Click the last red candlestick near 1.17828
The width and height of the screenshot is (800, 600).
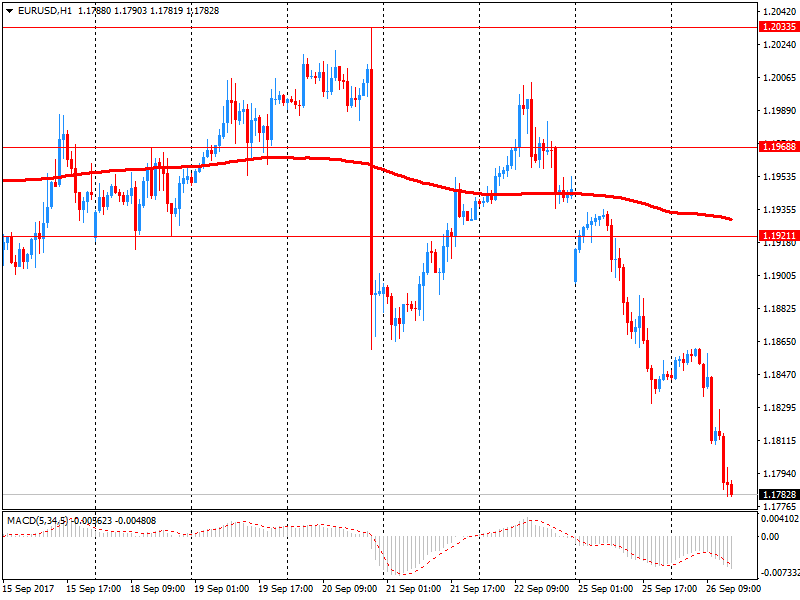(x=732, y=488)
